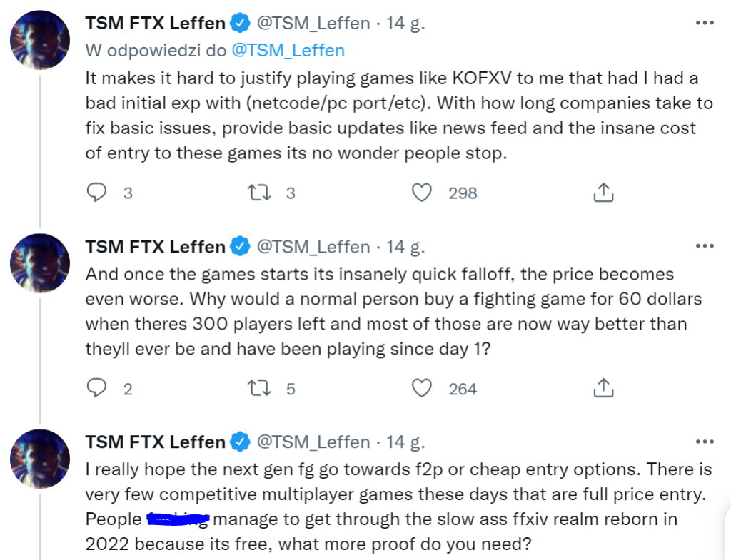Open more options on second tweet
The image size is (731, 560).
coord(704,246)
